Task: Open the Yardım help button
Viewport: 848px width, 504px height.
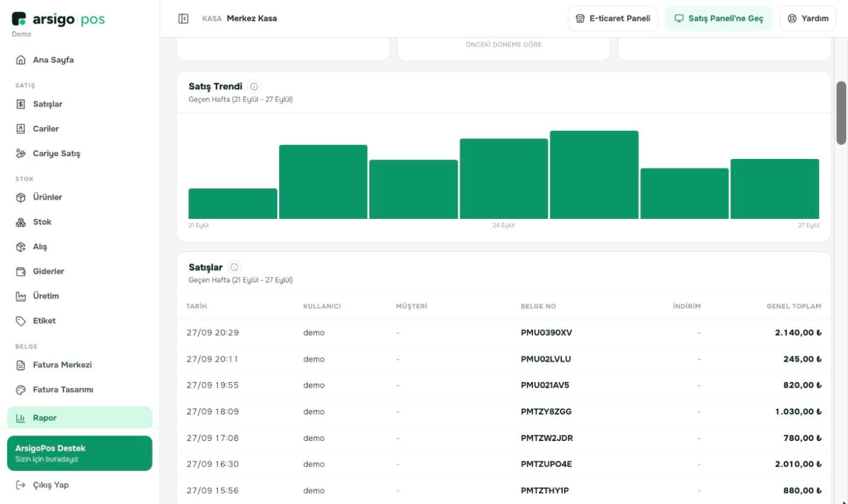Action: click(x=808, y=19)
